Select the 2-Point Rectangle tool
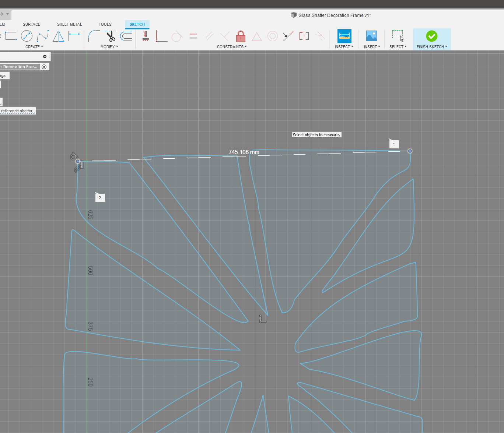Viewport: 504px width, 433px height. point(11,36)
